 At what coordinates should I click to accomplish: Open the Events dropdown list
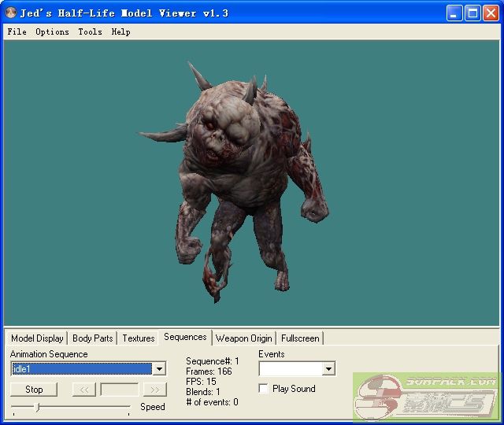[x=328, y=368]
